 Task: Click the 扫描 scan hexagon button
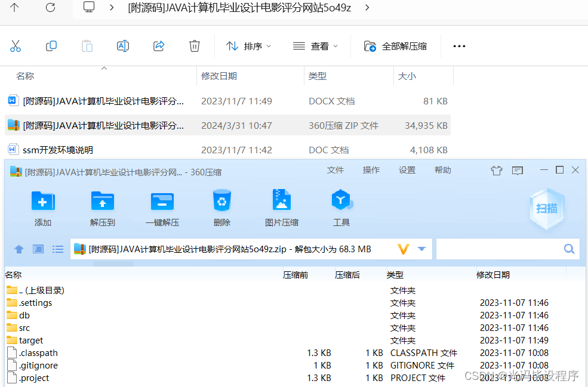(x=547, y=208)
